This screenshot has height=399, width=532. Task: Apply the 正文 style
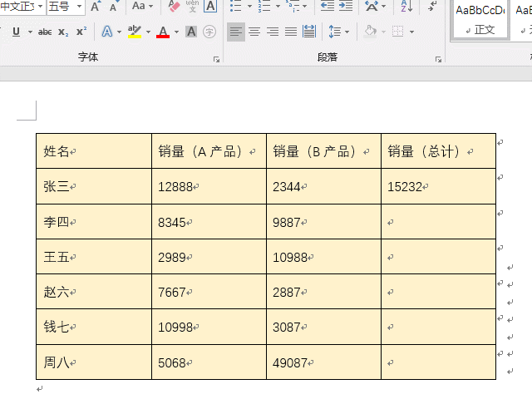click(480, 20)
